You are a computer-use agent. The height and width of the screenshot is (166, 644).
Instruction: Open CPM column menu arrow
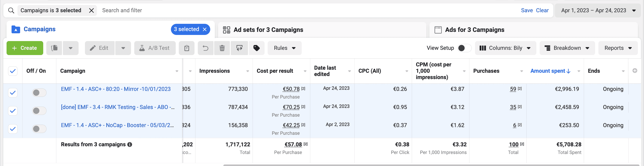point(464,71)
